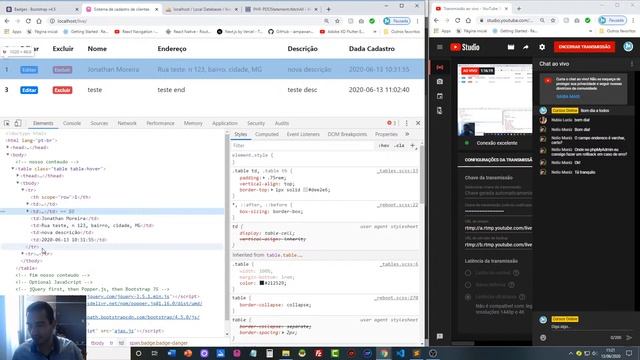Click the Windows taskbar search circle

[x=138, y=353]
